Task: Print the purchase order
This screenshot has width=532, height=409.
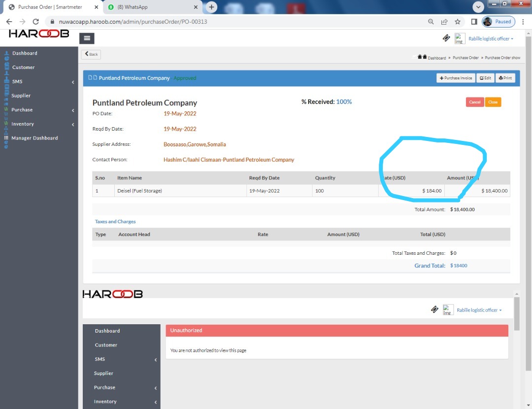Action: (x=505, y=78)
